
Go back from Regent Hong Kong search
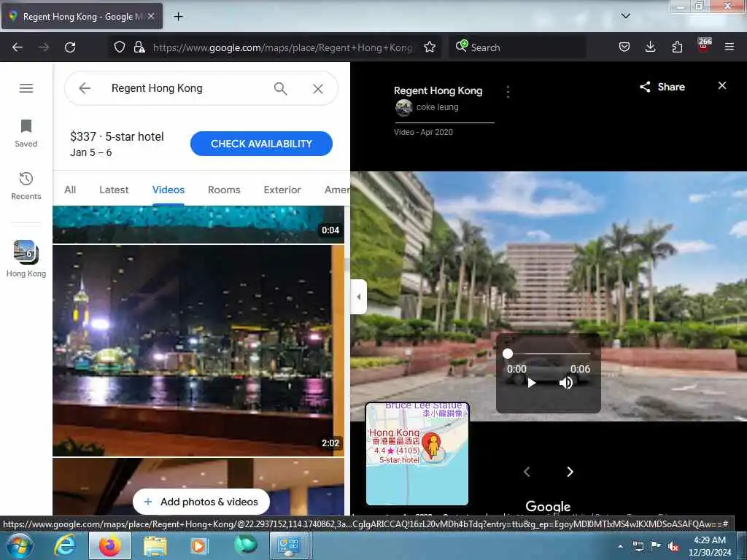[x=85, y=88]
